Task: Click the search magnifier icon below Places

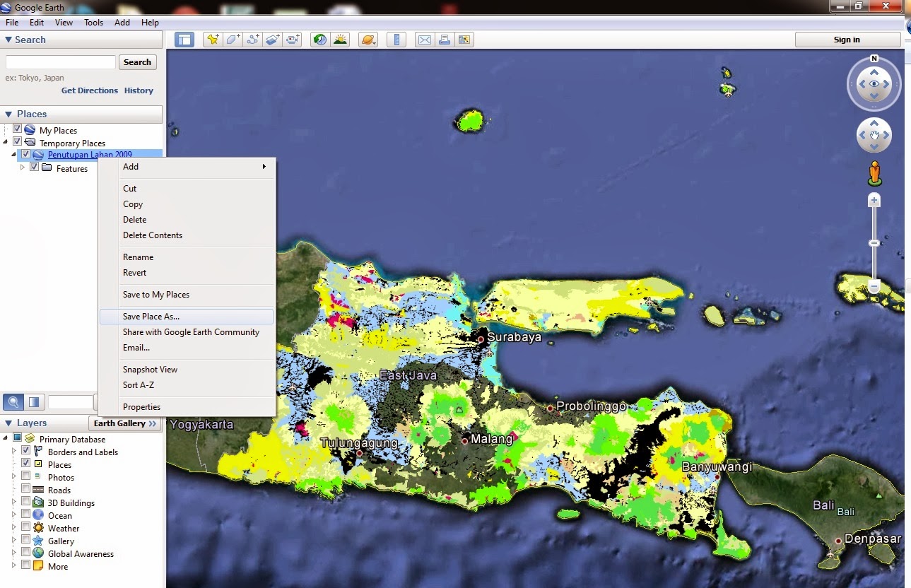Action: pos(13,402)
